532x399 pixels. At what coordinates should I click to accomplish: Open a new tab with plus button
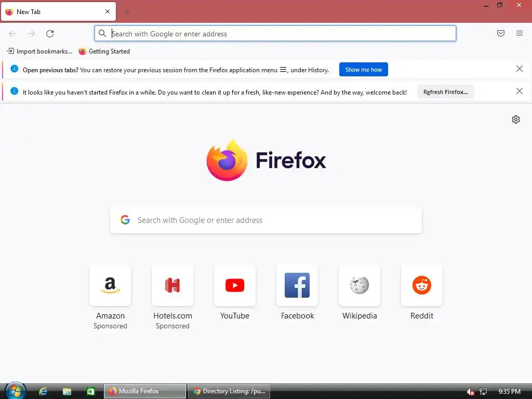127,12
